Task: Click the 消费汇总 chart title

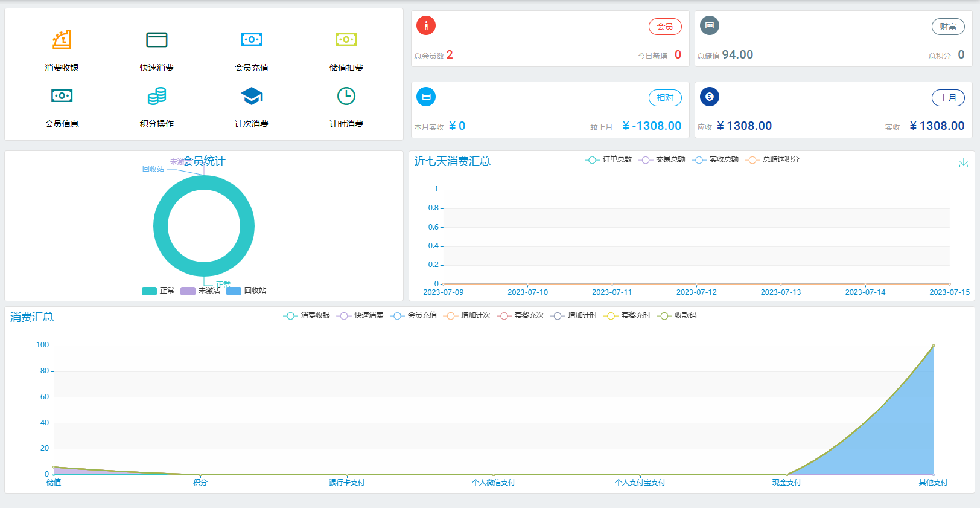Action: coord(32,317)
